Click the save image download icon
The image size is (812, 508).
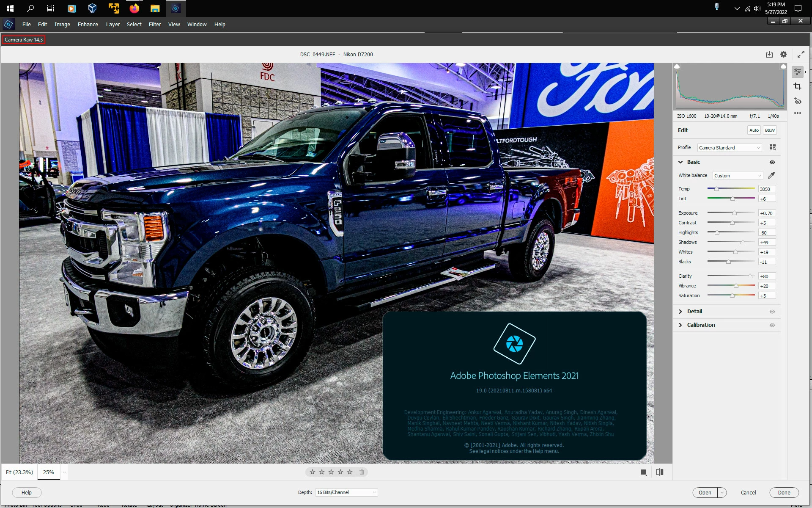[x=769, y=54]
